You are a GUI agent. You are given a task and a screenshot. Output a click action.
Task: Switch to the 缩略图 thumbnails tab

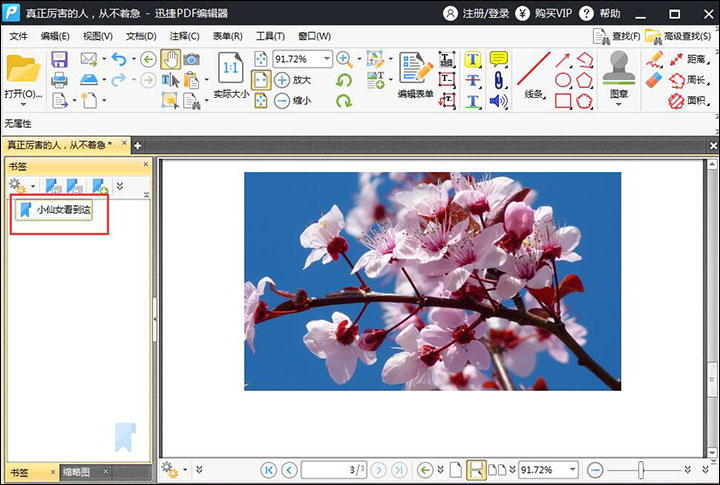pyautogui.click(x=76, y=472)
